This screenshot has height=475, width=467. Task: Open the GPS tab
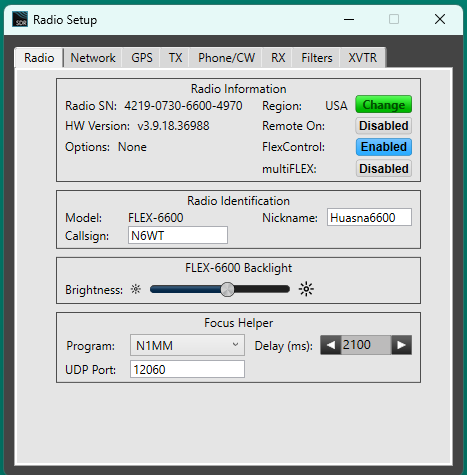point(142,58)
